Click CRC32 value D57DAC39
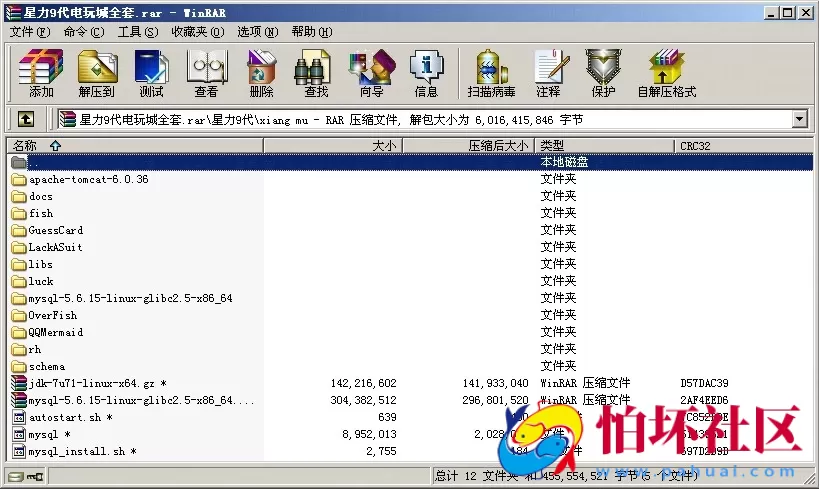The image size is (819, 489). click(x=704, y=383)
